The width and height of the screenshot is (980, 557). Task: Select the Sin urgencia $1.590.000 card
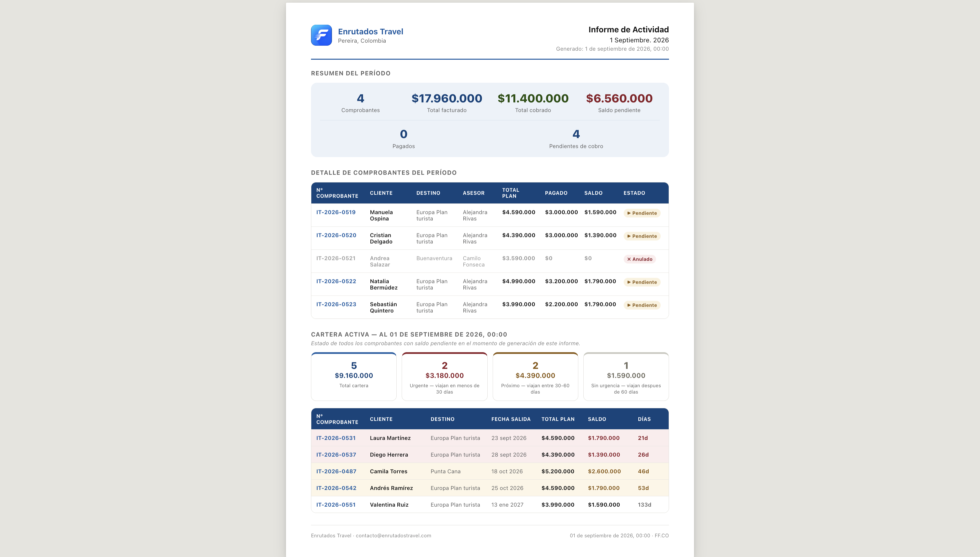tap(626, 377)
